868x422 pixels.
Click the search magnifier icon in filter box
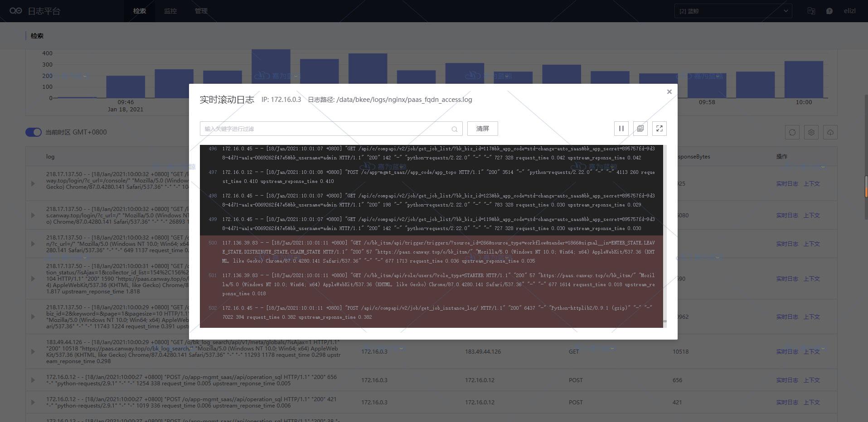pyautogui.click(x=454, y=129)
